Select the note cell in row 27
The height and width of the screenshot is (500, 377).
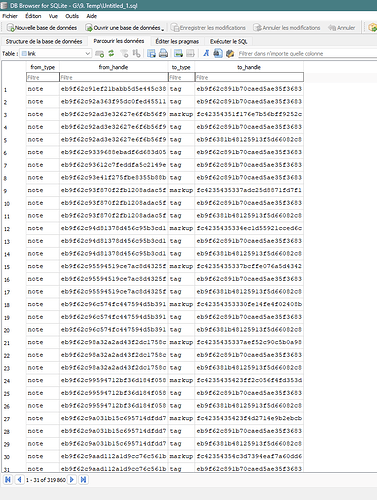pyautogui.click(x=43, y=418)
